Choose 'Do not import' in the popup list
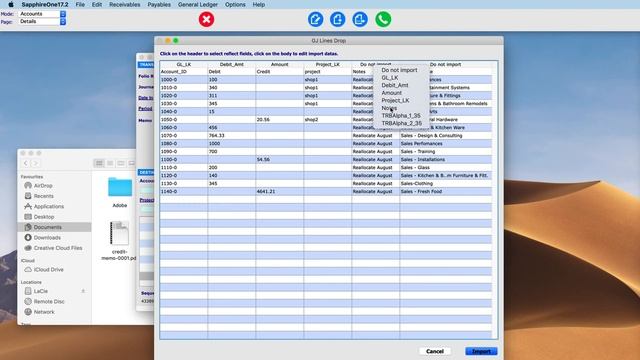640x360 pixels. click(399, 70)
